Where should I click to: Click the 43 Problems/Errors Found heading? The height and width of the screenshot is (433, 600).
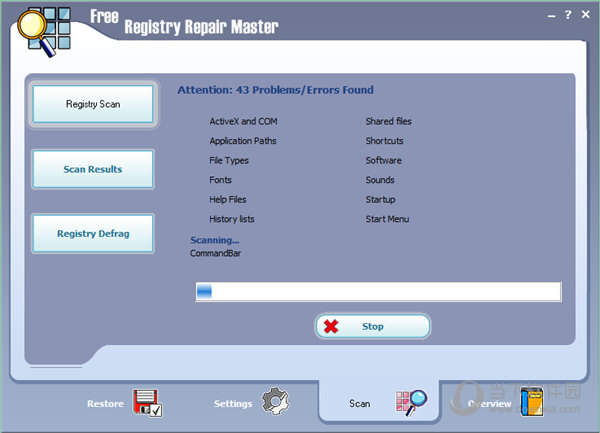(276, 90)
